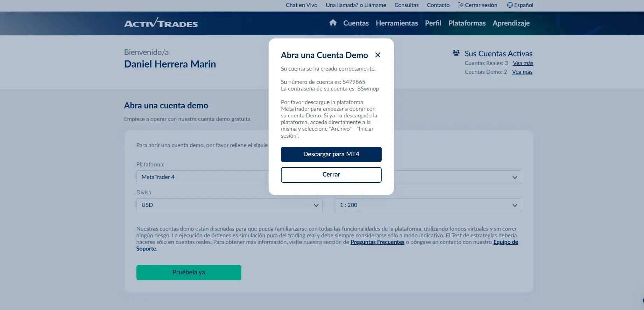Click the name Daniel Herrera Marin
The height and width of the screenshot is (310, 644).
click(170, 64)
